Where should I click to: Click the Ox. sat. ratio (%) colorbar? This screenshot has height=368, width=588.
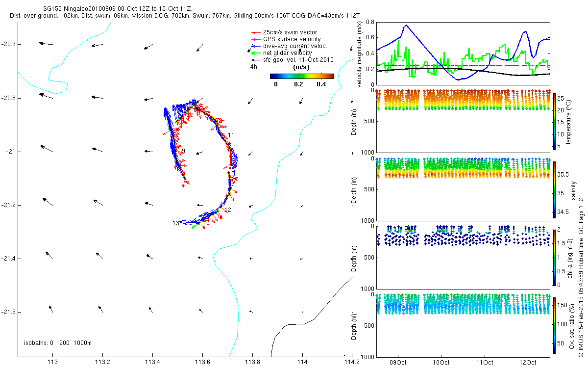[554, 325]
